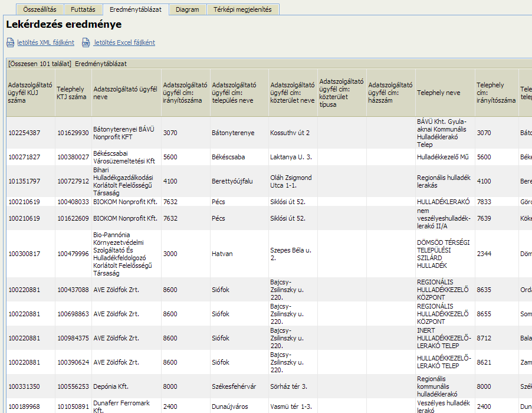The image size is (532, 413).
Task: Select the KÜJ number 100271827
Action: [x=24, y=157]
